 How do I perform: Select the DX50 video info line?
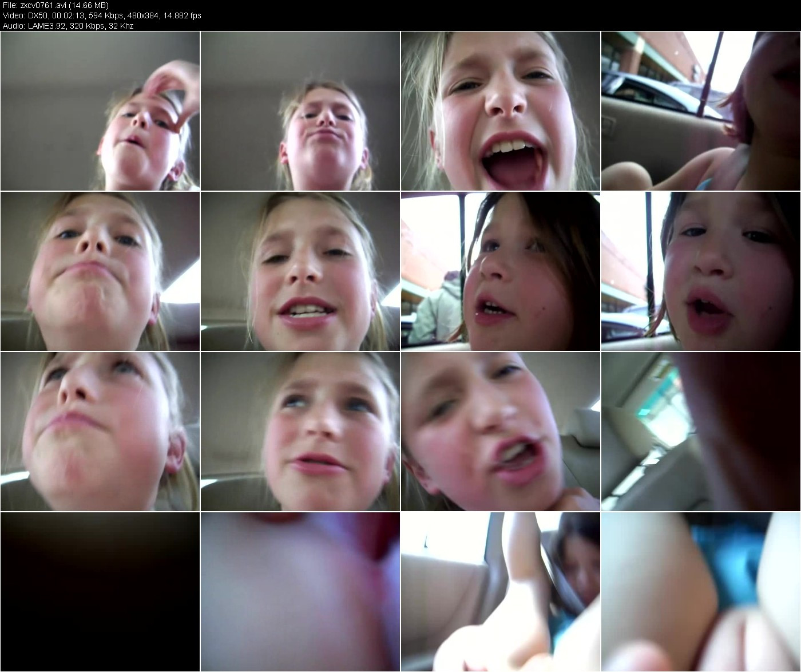pos(102,15)
